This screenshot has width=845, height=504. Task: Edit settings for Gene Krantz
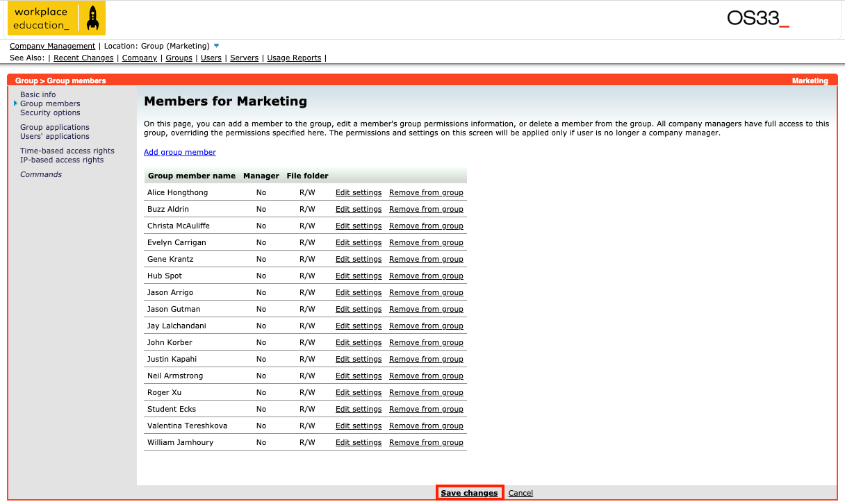pyautogui.click(x=359, y=259)
